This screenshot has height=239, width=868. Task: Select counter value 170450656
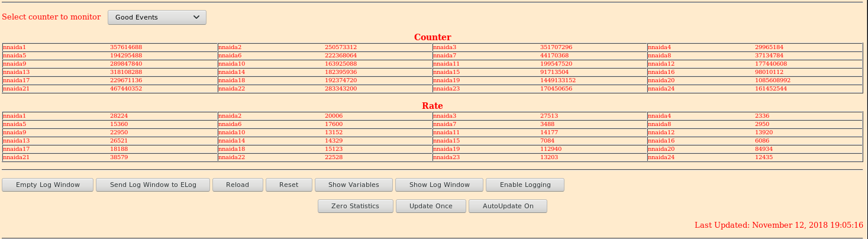pyautogui.click(x=556, y=89)
